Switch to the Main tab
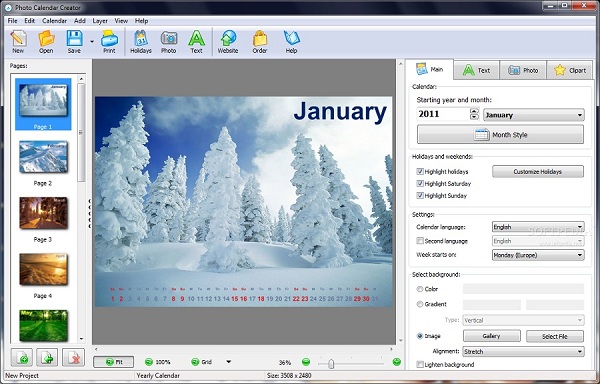The height and width of the screenshot is (384, 600). (x=429, y=69)
